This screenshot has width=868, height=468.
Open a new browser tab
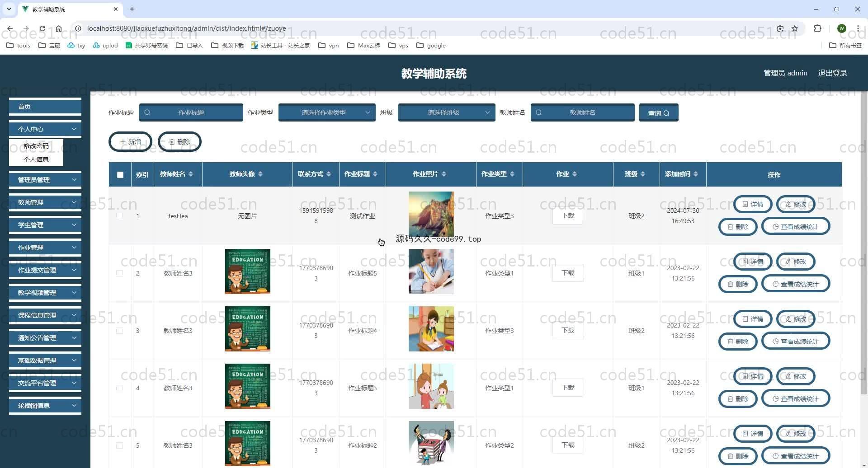(132, 9)
